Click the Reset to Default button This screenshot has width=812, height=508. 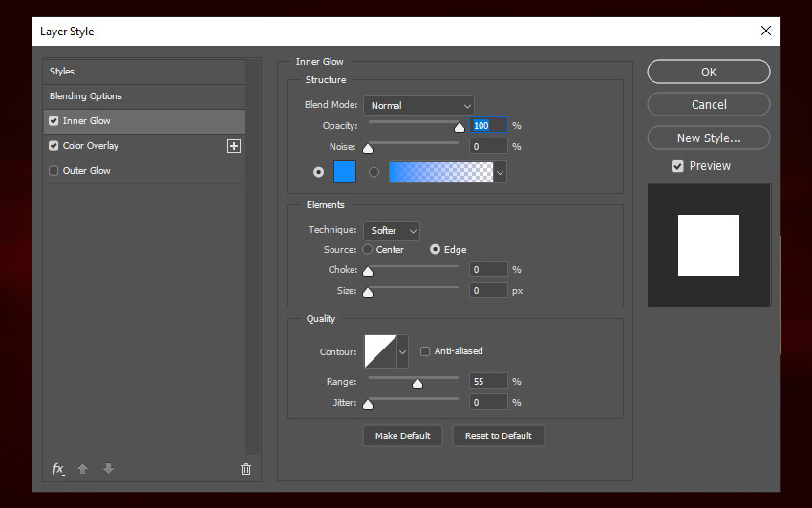click(x=498, y=435)
